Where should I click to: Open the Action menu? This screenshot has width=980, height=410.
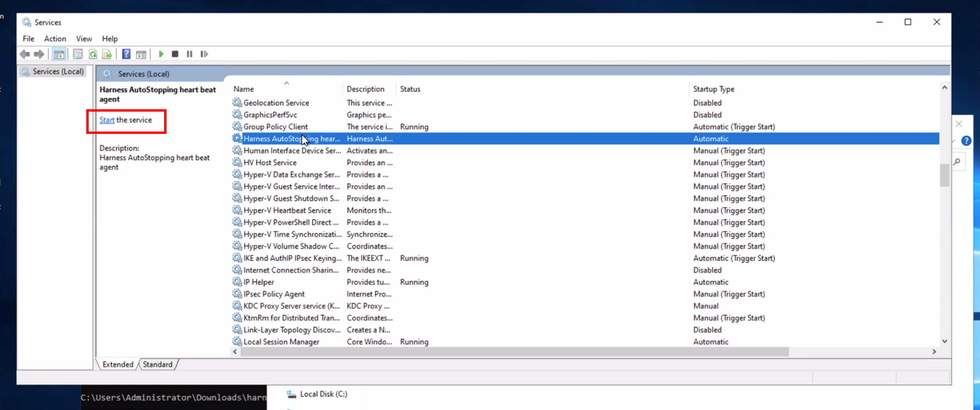coord(55,39)
